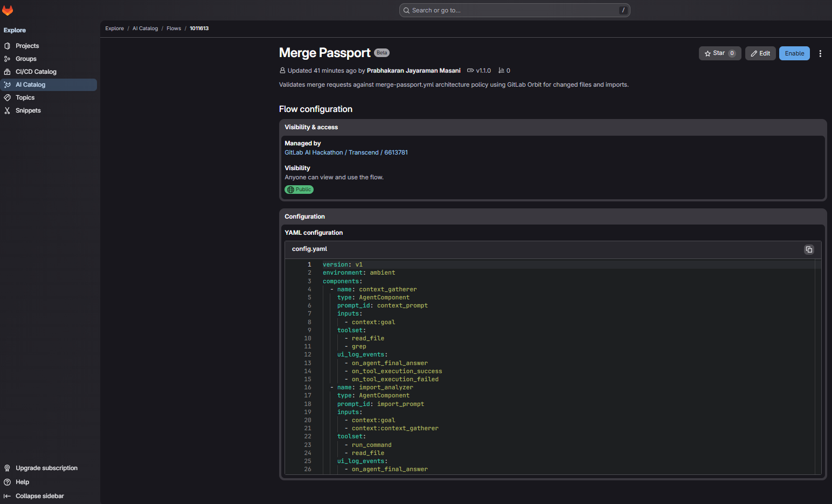Click the GitLab fox logo
This screenshot has height=504, width=832.
(x=8, y=10)
